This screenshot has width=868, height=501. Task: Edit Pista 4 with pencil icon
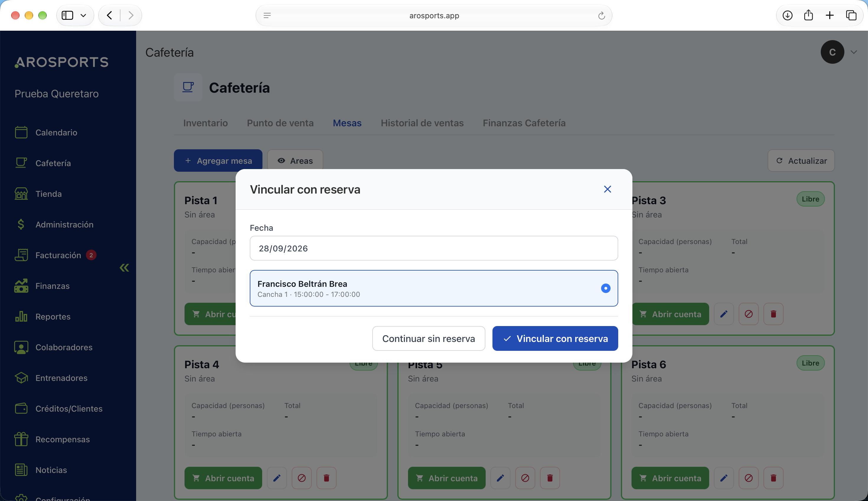coord(277,478)
